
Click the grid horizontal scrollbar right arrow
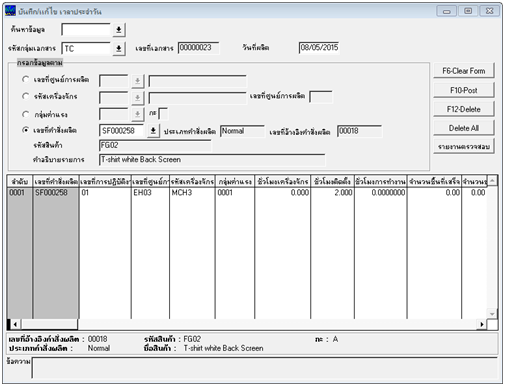click(482, 324)
